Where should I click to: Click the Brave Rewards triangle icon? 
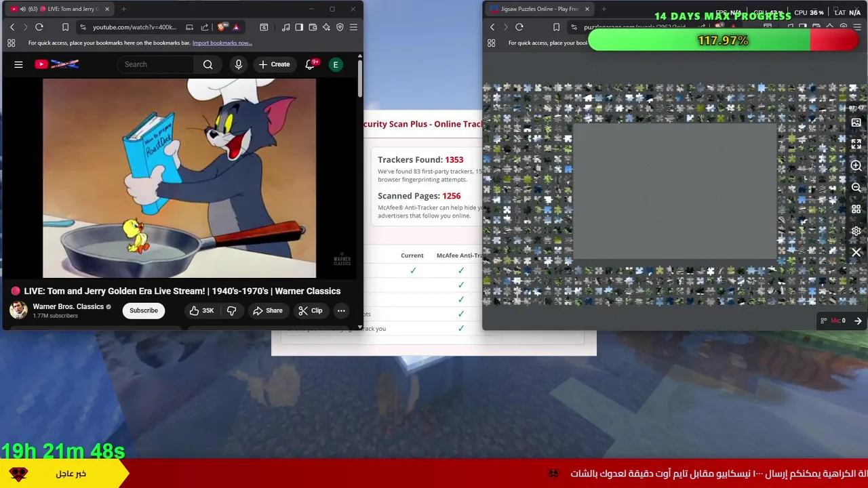236,27
